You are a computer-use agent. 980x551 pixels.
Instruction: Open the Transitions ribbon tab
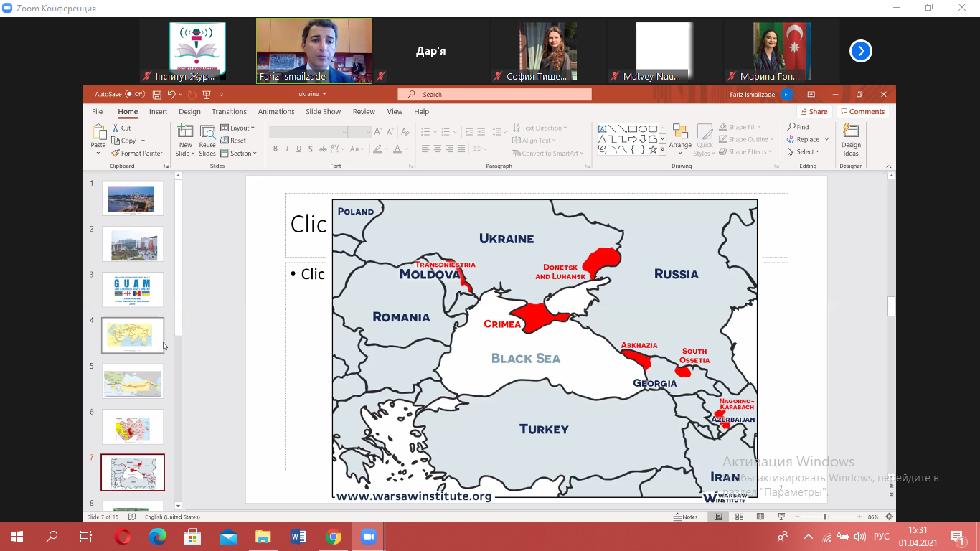click(x=229, y=112)
